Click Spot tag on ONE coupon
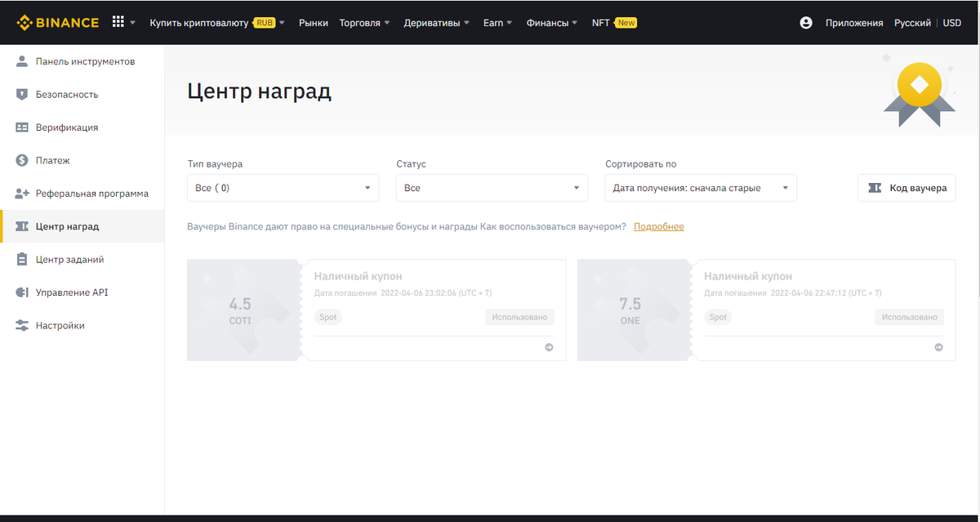This screenshot has width=980, height=522. coord(718,317)
